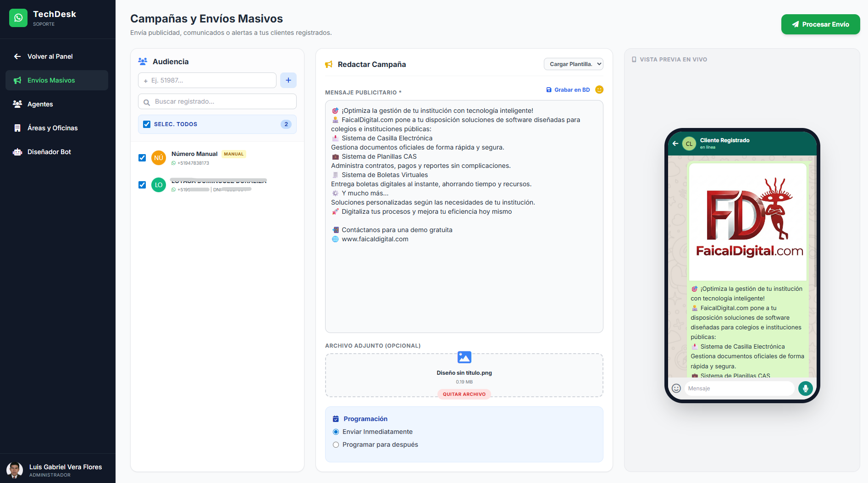Click the Grabar en BD link

[568, 90]
